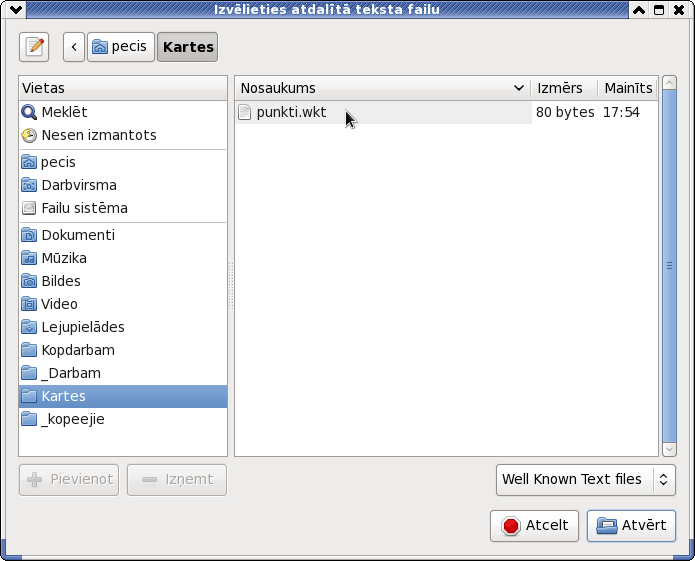Open the Darbvirsma desktop folder
The width and height of the screenshot is (695, 561).
coord(123,185)
